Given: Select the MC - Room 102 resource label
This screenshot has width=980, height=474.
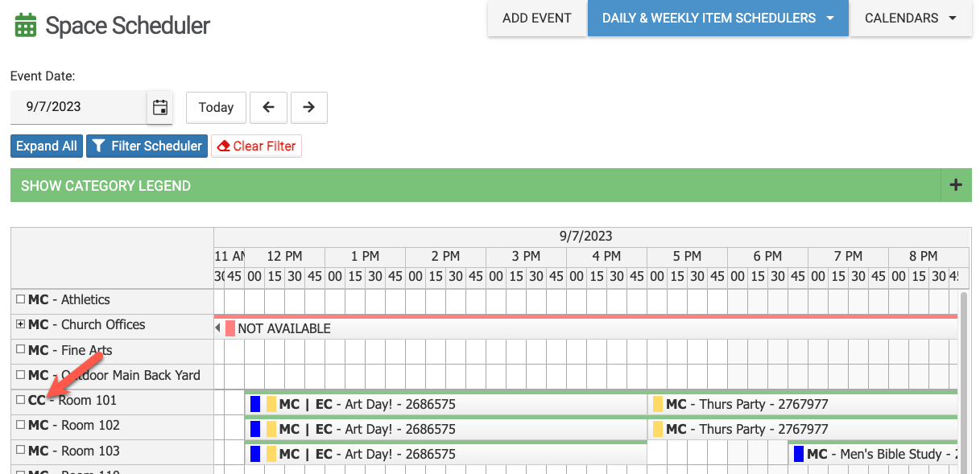Looking at the screenshot, I should point(74,425).
